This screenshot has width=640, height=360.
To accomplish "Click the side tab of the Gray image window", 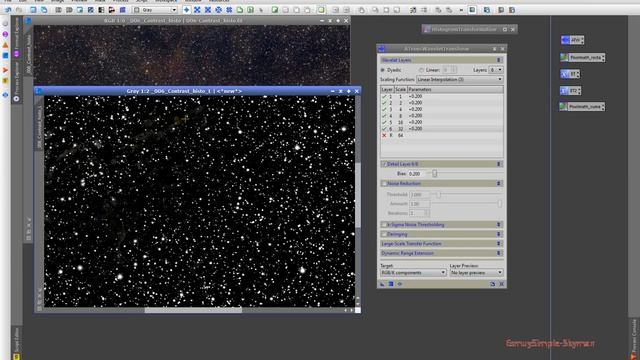I will click(39, 124).
